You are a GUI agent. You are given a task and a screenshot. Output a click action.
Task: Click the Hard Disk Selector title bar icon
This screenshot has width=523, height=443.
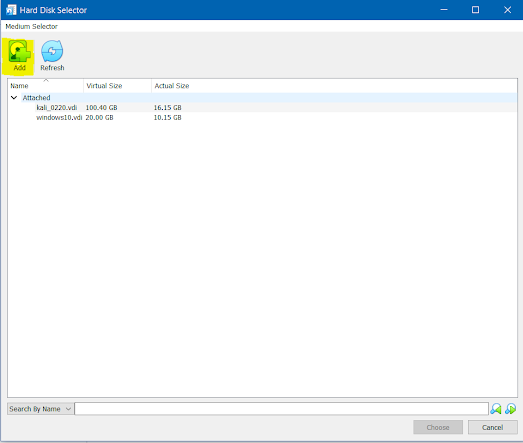click(x=11, y=10)
